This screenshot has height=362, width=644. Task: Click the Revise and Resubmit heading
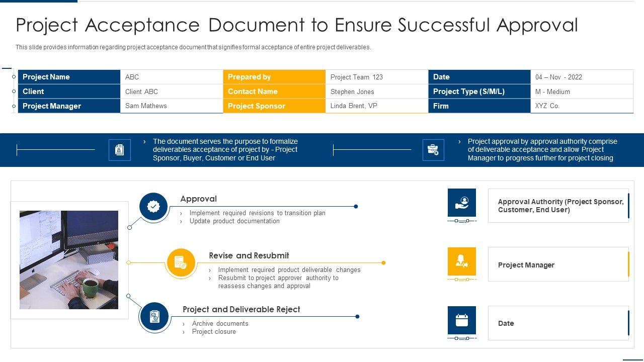click(249, 255)
